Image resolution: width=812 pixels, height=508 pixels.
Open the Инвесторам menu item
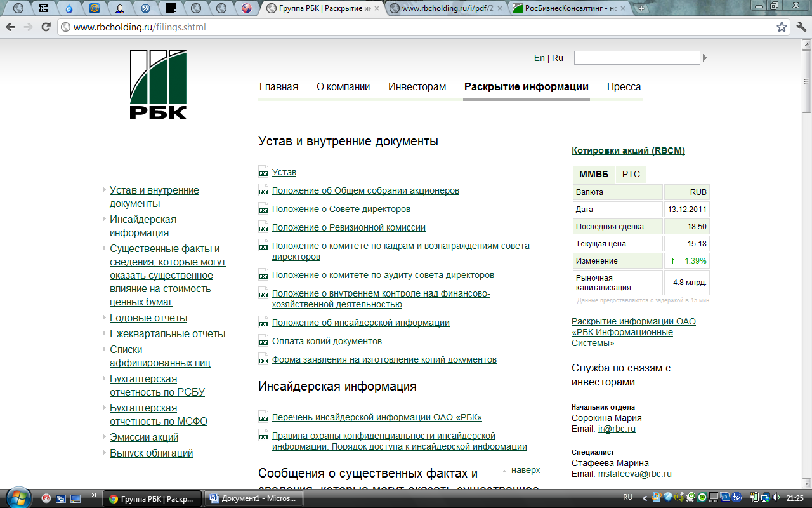point(417,87)
